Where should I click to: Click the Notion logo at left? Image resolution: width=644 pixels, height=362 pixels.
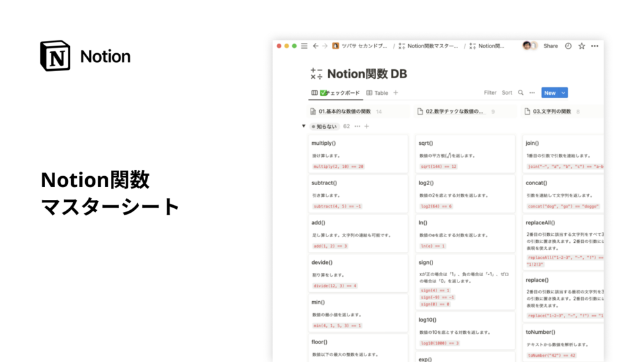pos(85,56)
